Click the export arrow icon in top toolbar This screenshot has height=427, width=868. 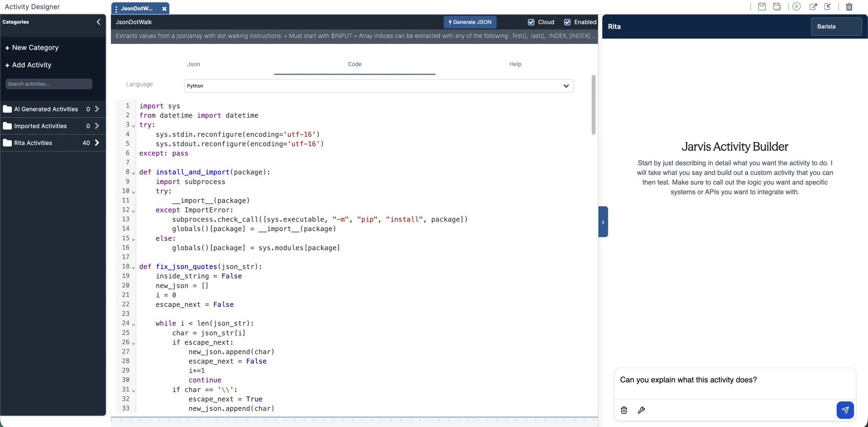(813, 6)
